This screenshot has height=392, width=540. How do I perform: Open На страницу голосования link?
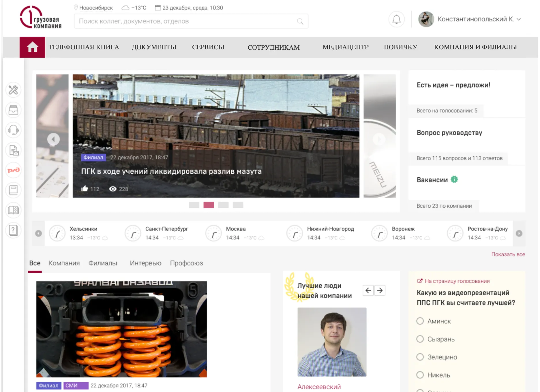(x=454, y=281)
